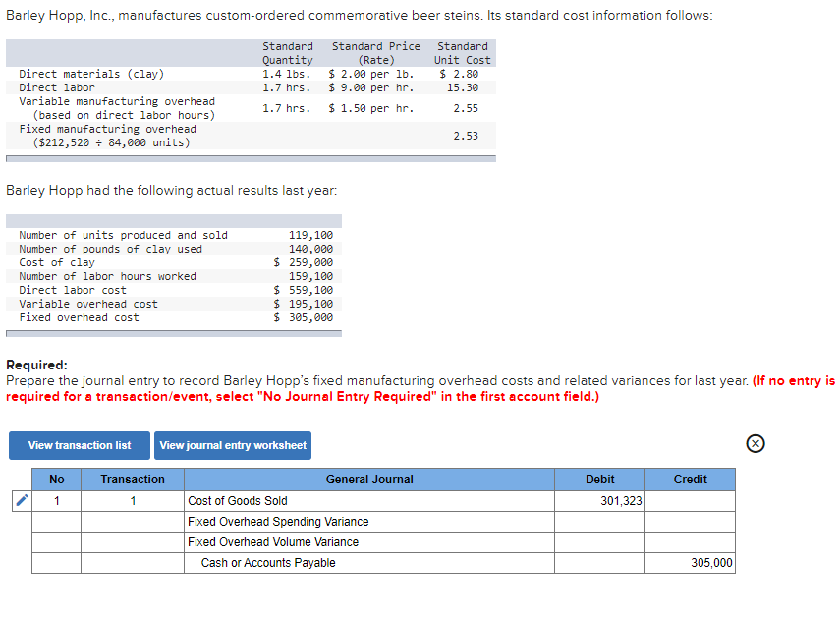Click the Credit column header
This screenshot has height=622, width=840.
[x=690, y=480]
